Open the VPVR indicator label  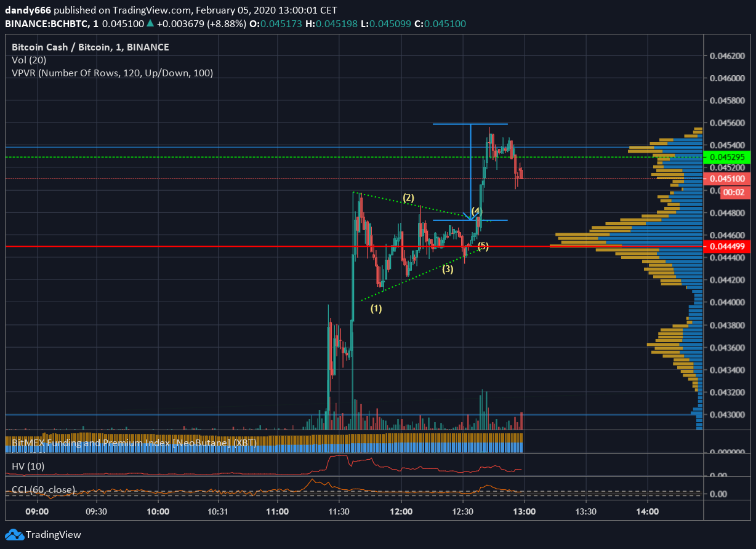click(113, 73)
